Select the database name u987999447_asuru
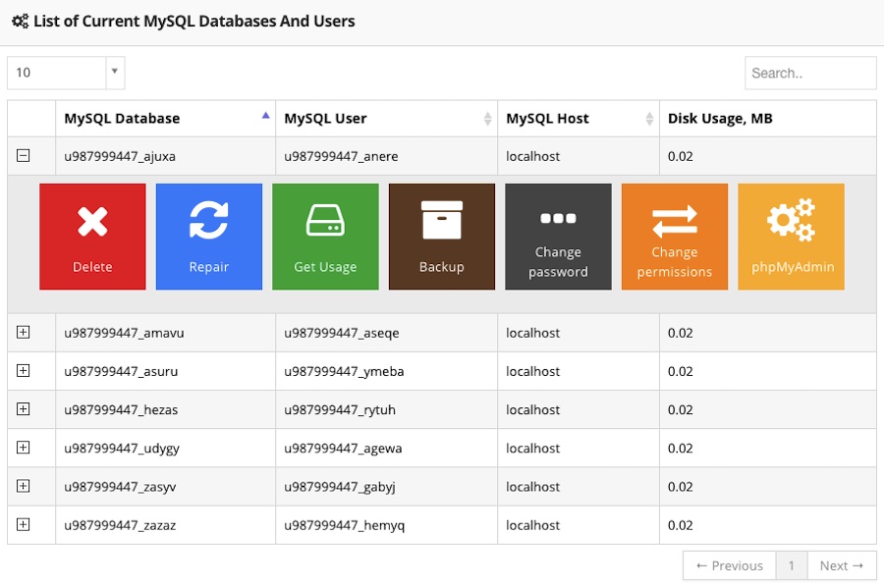The width and height of the screenshot is (884, 588). coord(121,371)
